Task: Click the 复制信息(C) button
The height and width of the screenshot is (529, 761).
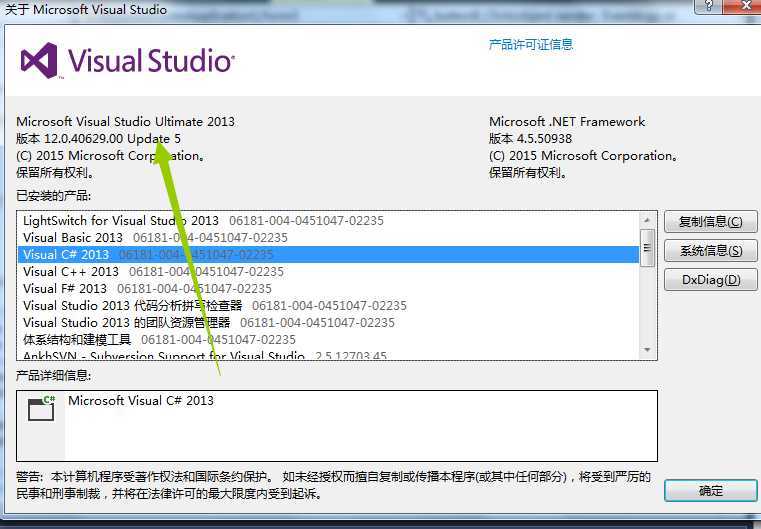Action: click(x=711, y=222)
